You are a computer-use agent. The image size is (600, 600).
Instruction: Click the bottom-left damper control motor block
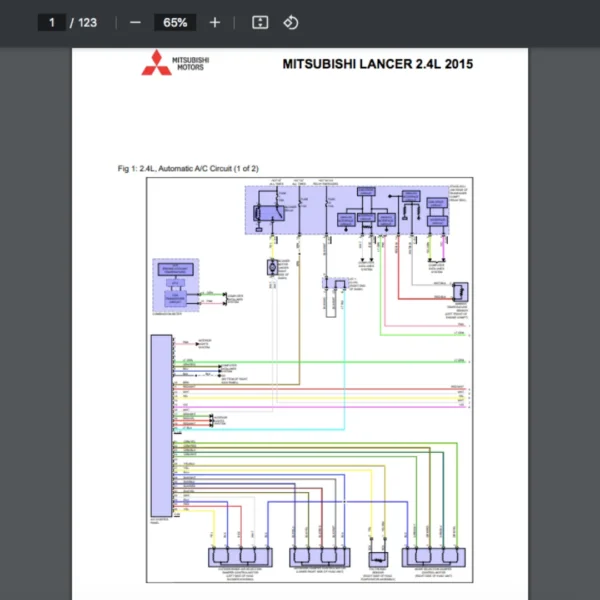pos(237,557)
